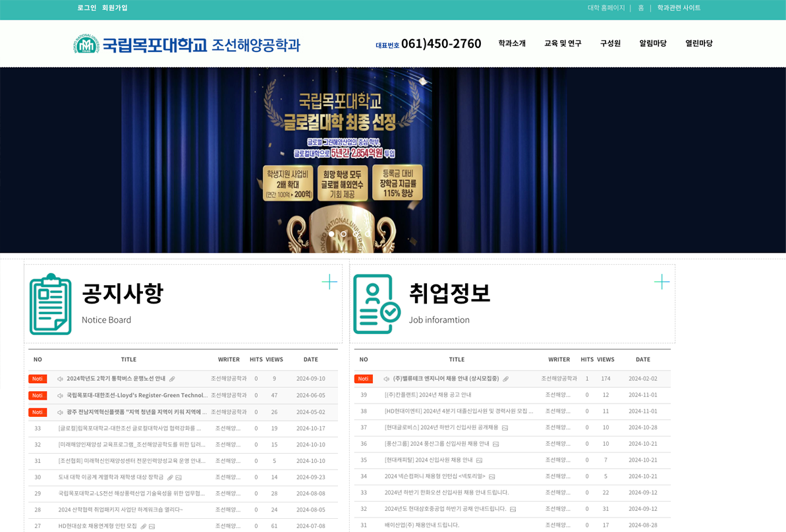Click the 공지사항 clipboard icon
The image size is (786, 532).
pos(51,304)
